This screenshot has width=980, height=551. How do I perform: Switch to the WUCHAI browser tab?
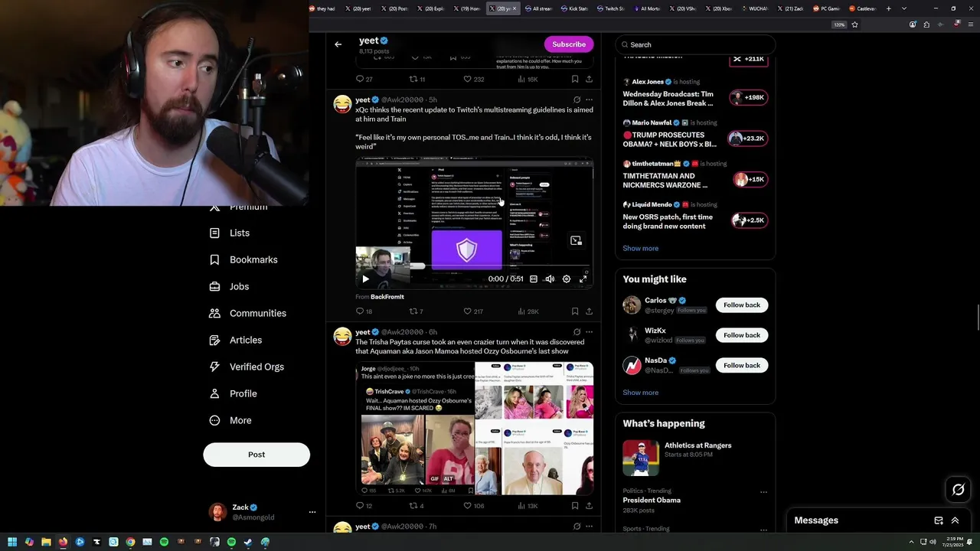753,8
